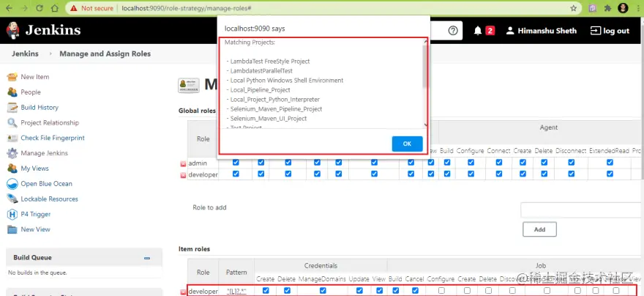Click the Open Blue Ocean icon
Viewport: 644px width, 296px height.
pos(12,184)
